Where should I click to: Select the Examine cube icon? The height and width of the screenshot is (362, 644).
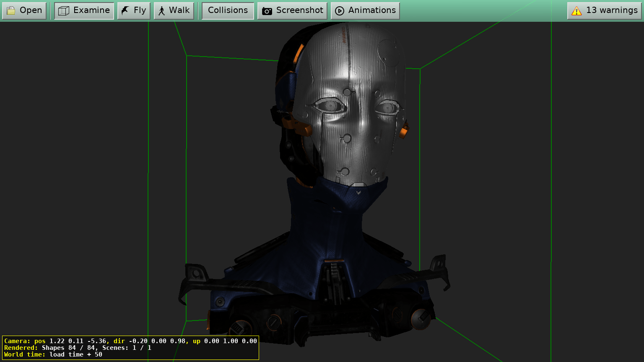[x=64, y=10]
